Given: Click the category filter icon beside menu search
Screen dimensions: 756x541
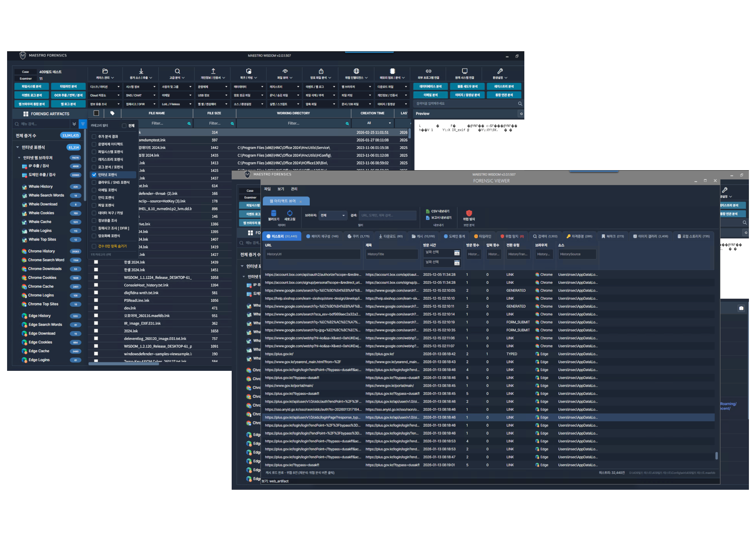Looking at the screenshot, I should point(83,124).
